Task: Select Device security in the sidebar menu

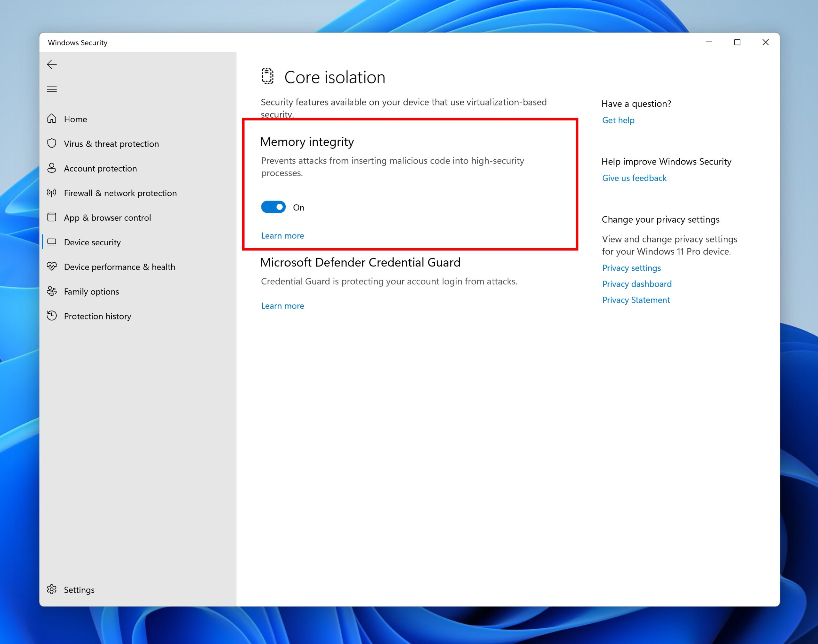Action: (92, 242)
